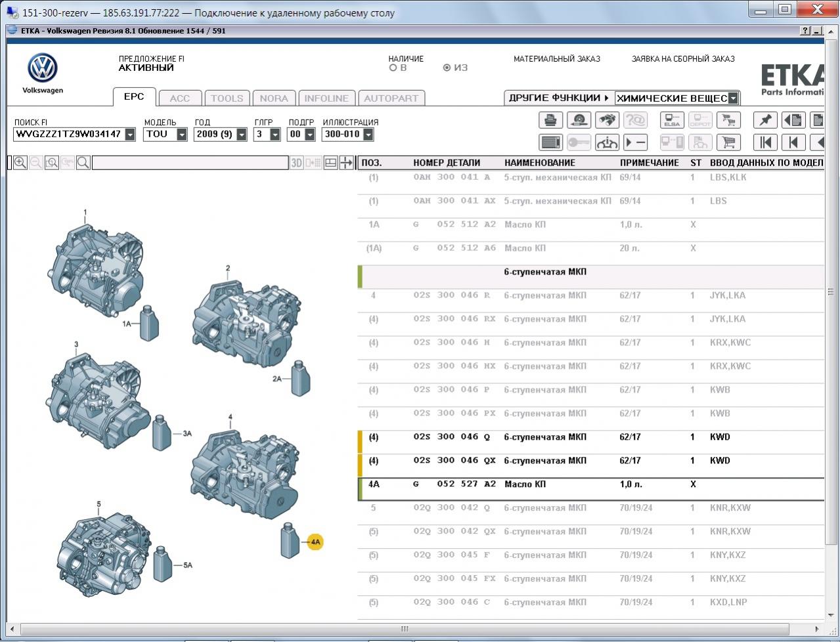
Task: Click the pushpin icon
Action: [765, 120]
